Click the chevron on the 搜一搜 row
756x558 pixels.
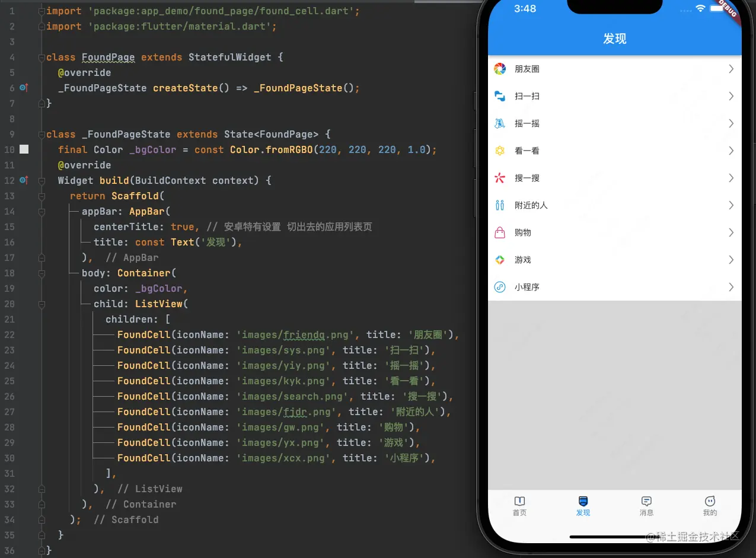coord(731,178)
